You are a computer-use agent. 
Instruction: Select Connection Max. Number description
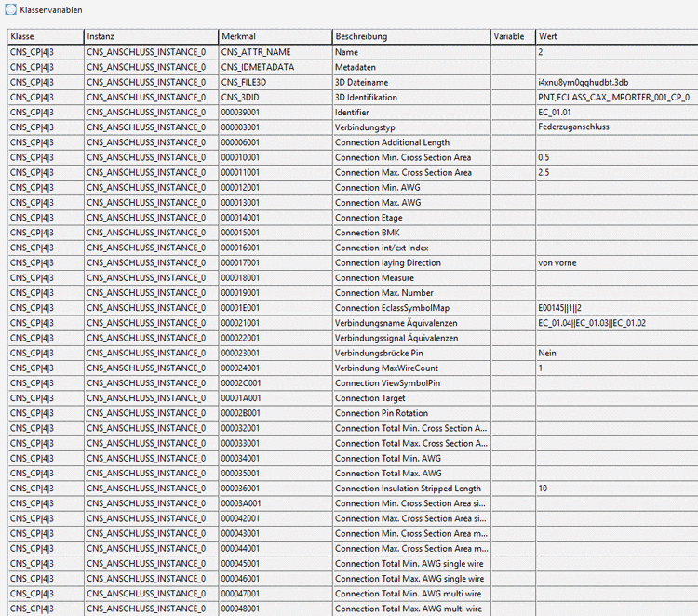(x=411, y=293)
